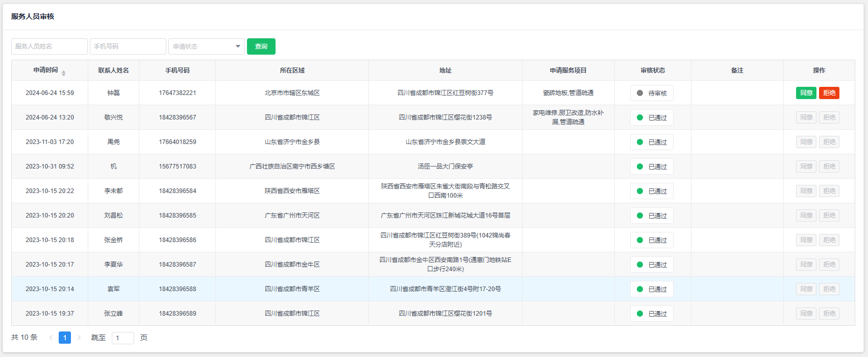Click the disabled 同意 button for 张立峰
Screen dimensions: 868x357
click(x=806, y=314)
